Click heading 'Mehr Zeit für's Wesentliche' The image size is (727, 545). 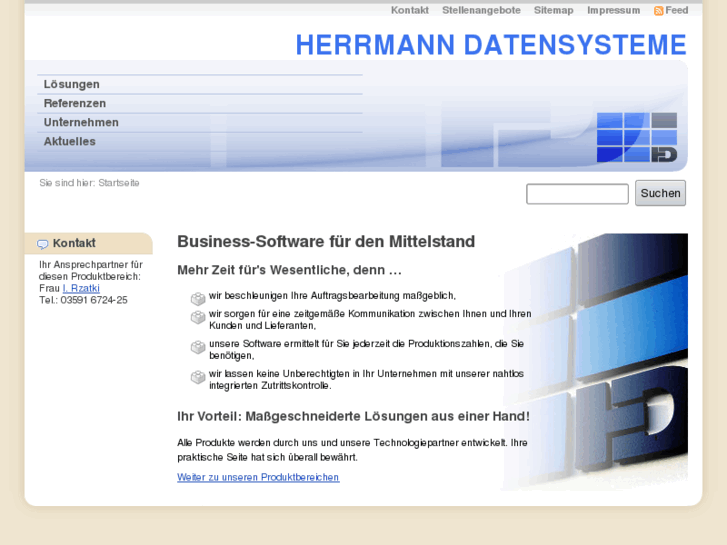point(289,270)
